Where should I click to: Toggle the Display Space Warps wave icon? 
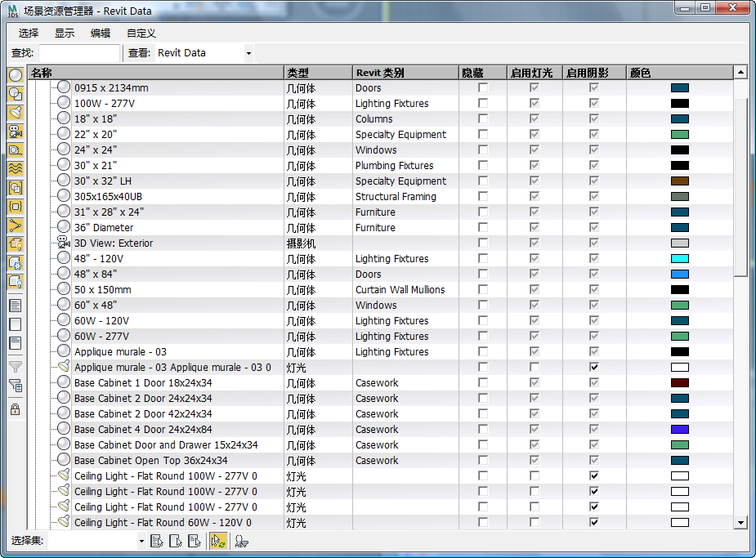pyautogui.click(x=16, y=169)
